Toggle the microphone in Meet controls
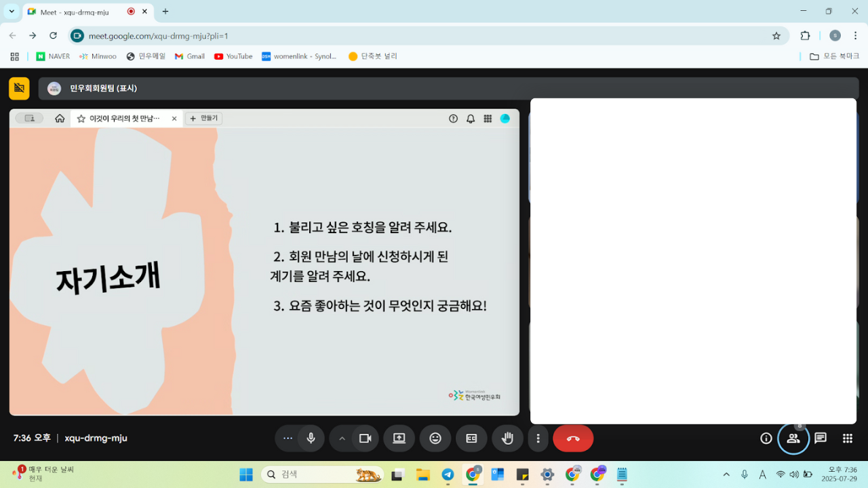This screenshot has height=488, width=868. [x=311, y=439]
